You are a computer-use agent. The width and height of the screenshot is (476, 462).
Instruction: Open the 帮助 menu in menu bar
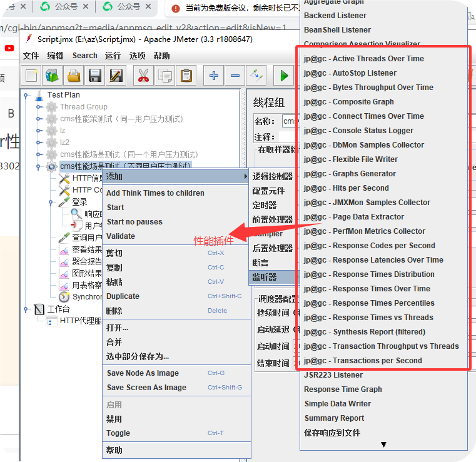pyautogui.click(x=161, y=56)
